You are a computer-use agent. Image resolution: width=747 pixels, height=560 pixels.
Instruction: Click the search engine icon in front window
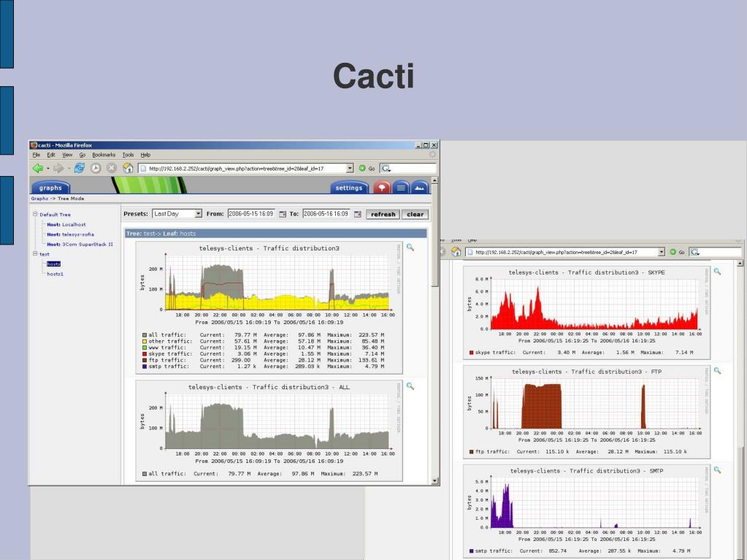click(386, 169)
